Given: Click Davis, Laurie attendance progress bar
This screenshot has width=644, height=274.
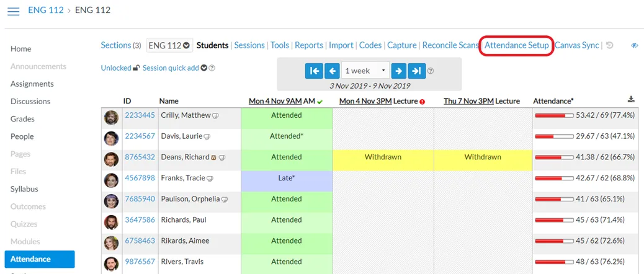Looking at the screenshot, I should [x=554, y=136].
